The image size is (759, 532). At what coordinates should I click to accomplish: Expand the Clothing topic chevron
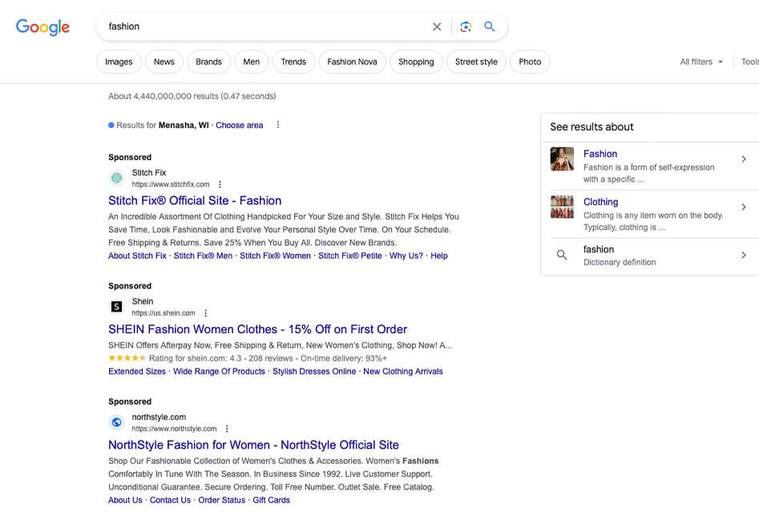click(743, 207)
